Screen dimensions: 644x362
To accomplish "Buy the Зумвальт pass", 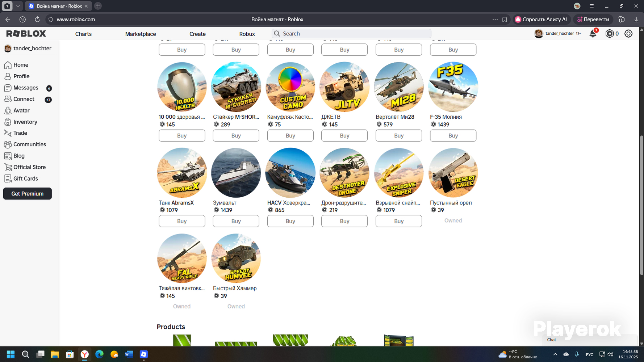I will [236, 221].
